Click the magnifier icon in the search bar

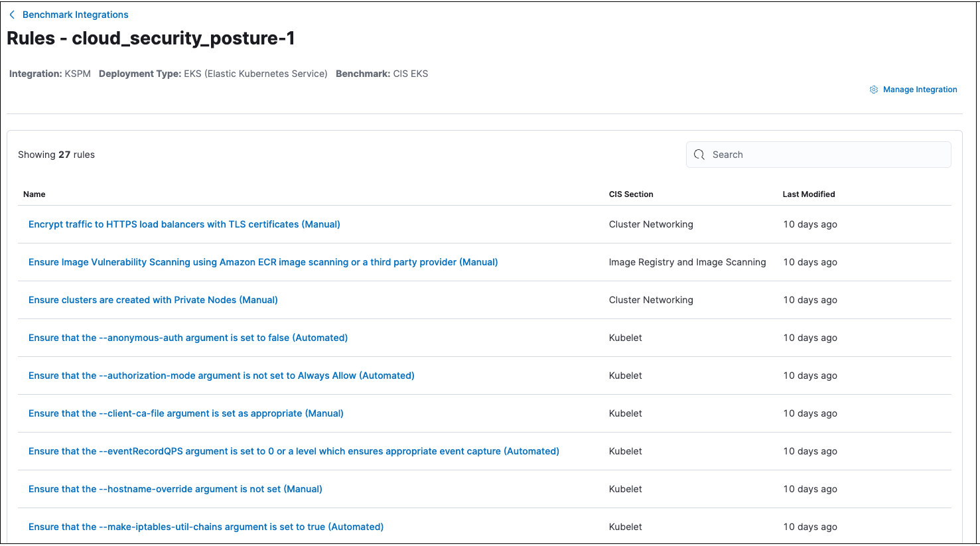pyautogui.click(x=699, y=154)
